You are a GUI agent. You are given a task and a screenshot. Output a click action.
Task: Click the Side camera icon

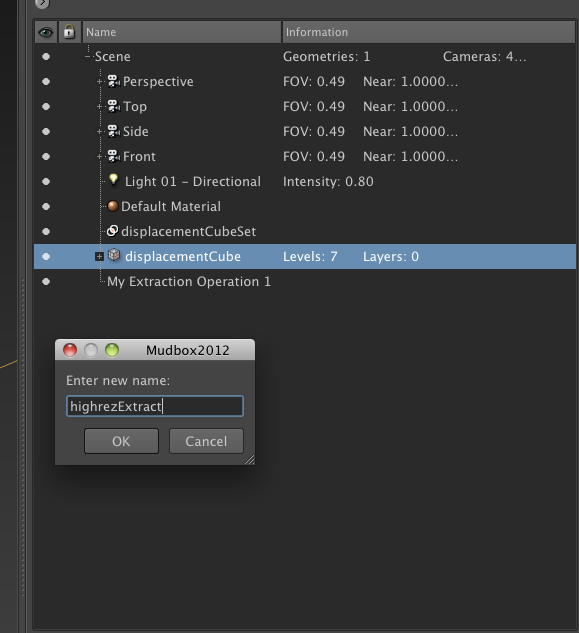click(x=113, y=131)
